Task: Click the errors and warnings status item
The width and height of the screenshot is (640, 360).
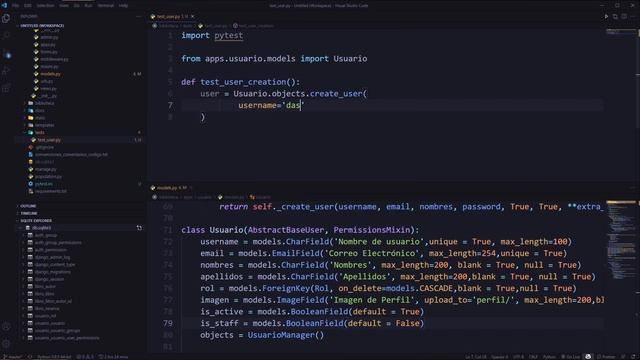Action: pyautogui.click(x=85, y=357)
